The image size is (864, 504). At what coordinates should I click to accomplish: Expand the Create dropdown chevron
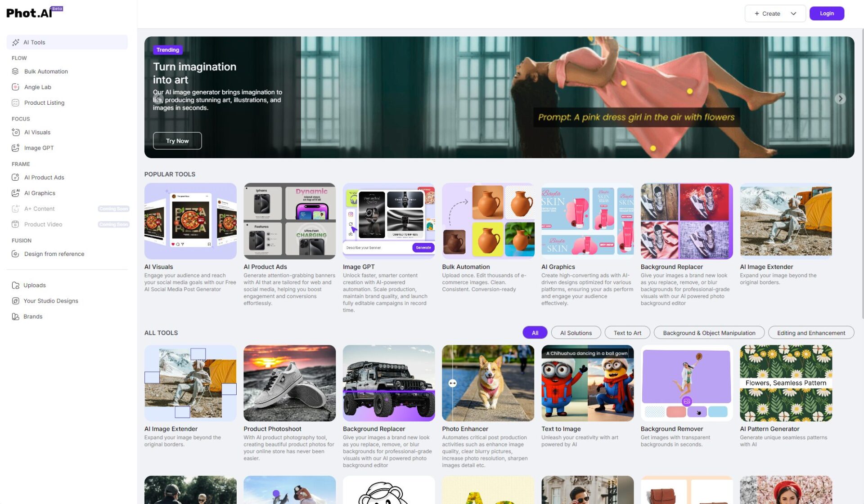coord(793,13)
